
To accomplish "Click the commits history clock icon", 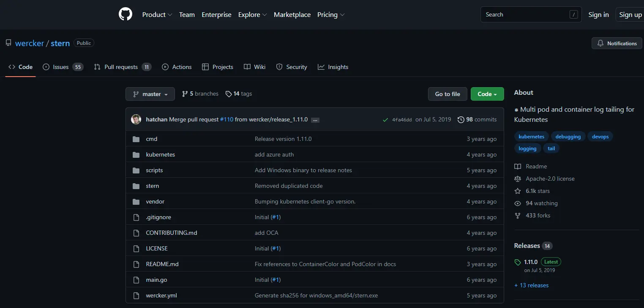I will pyautogui.click(x=461, y=120).
